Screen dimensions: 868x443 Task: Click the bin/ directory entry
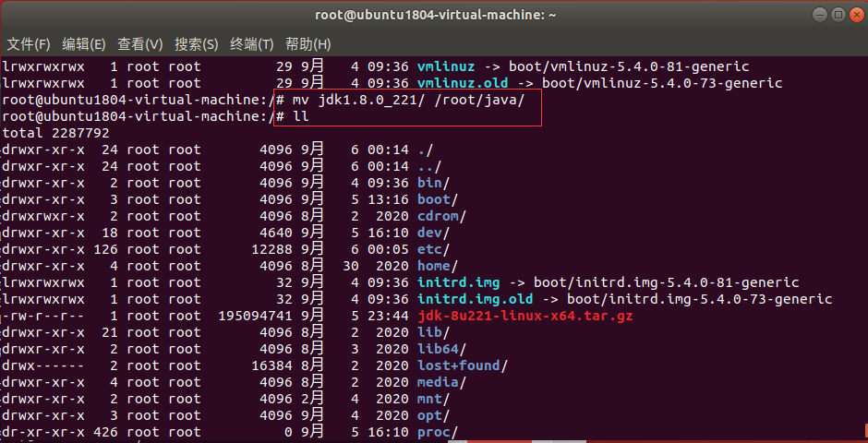[433, 183]
